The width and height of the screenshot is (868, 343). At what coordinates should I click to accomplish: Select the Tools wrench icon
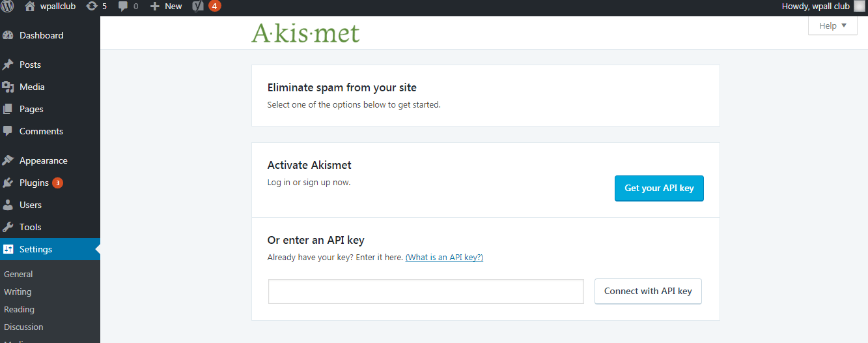8,227
